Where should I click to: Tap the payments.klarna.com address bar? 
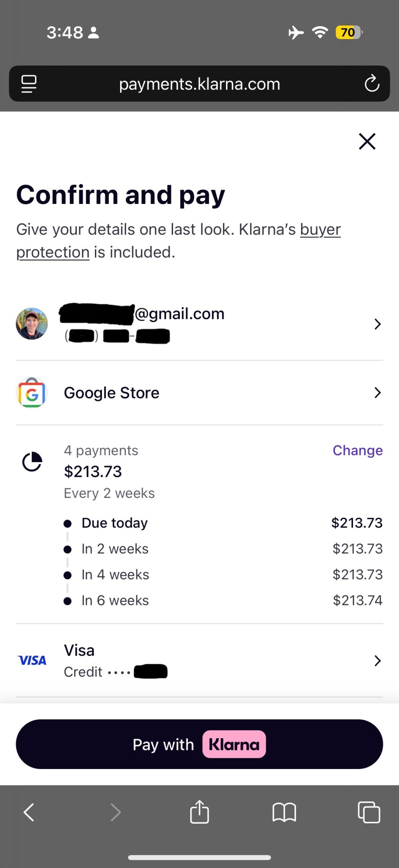pos(199,84)
